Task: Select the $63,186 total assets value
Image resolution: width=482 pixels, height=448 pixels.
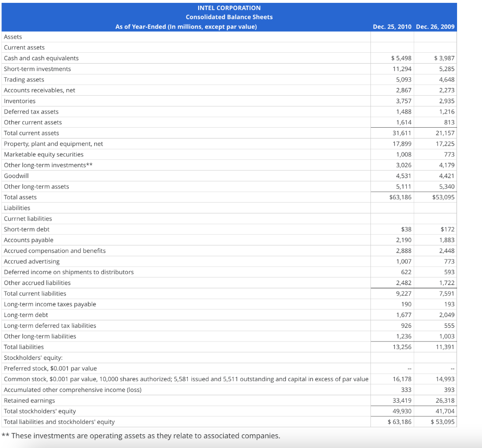Action: click(401, 197)
